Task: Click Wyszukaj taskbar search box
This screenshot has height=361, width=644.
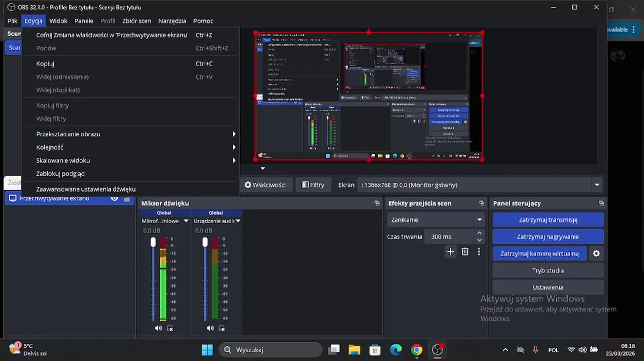Action: (271, 349)
